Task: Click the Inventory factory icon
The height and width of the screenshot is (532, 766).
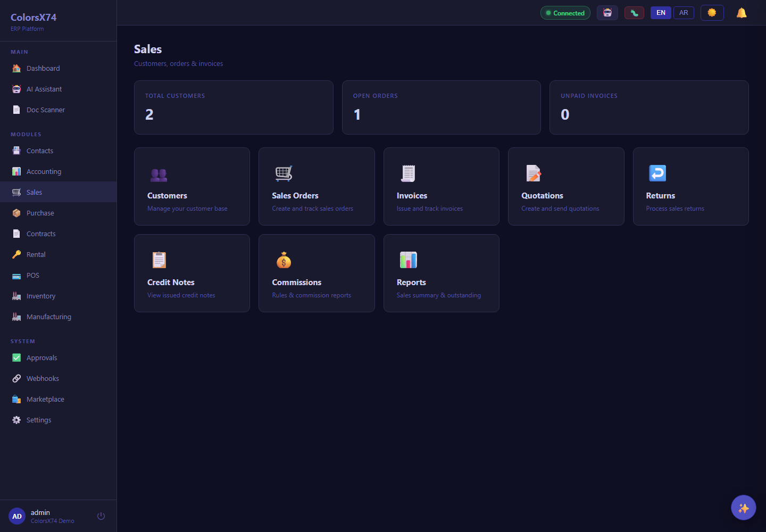Action: [16, 296]
